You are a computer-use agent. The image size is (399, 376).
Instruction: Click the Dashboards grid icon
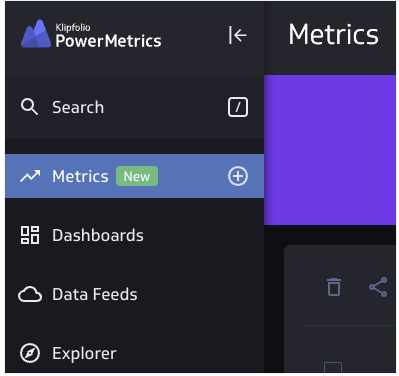click(x=30, y=235)
